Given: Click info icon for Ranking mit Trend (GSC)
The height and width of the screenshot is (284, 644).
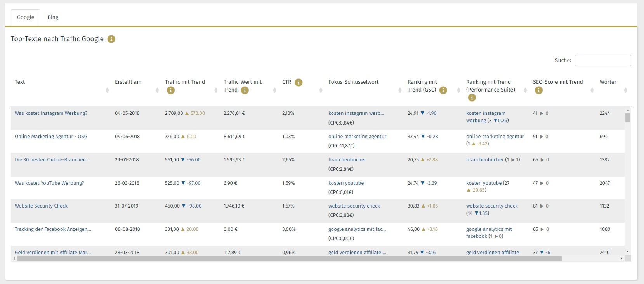Looking at the screenshot, I should (x=443, y=90).
